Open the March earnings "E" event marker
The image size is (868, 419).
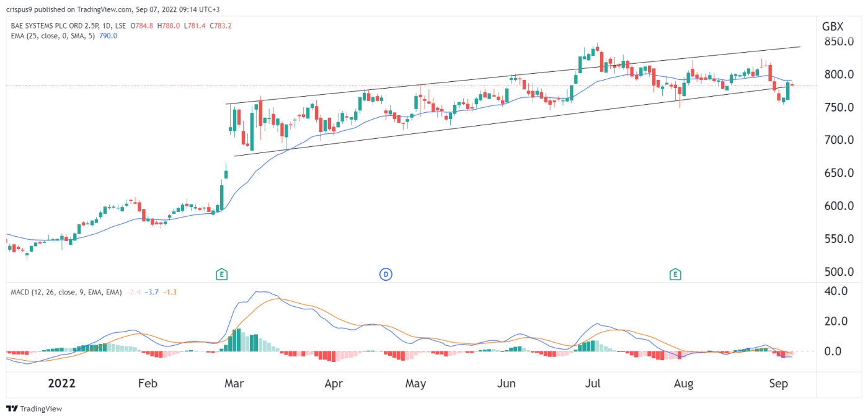click(221, 273)
